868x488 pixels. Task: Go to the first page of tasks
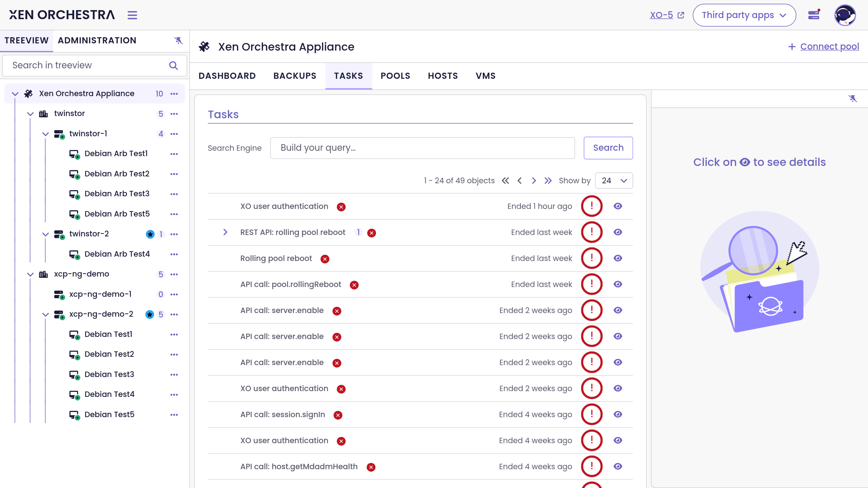coord(505,181)
